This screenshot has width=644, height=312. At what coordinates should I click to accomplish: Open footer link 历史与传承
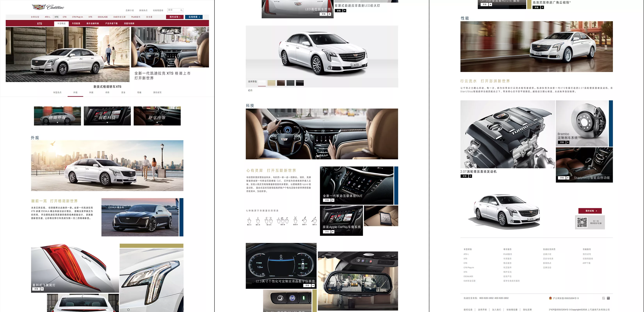(x=548, y=259)
